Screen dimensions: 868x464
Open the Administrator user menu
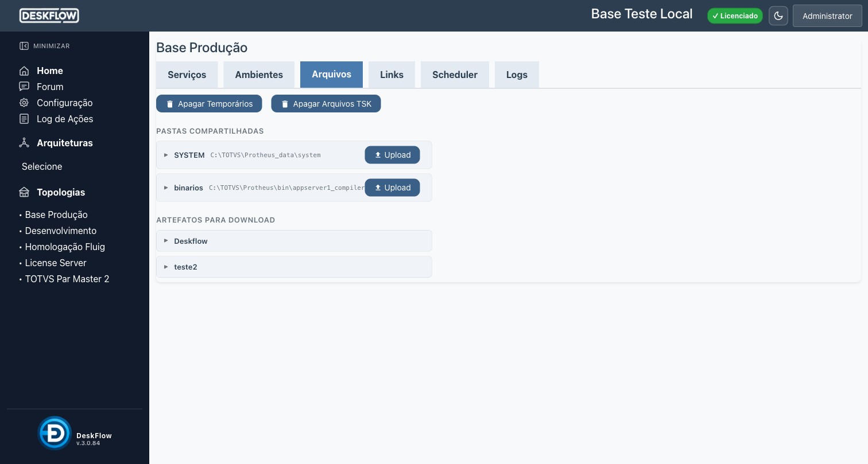coord(827,16)
